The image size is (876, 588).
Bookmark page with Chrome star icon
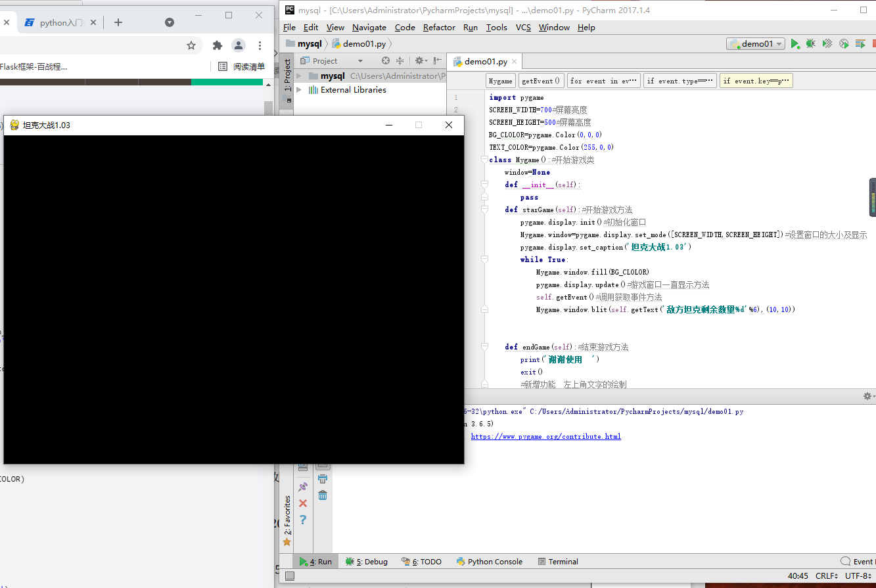[191, 45]
